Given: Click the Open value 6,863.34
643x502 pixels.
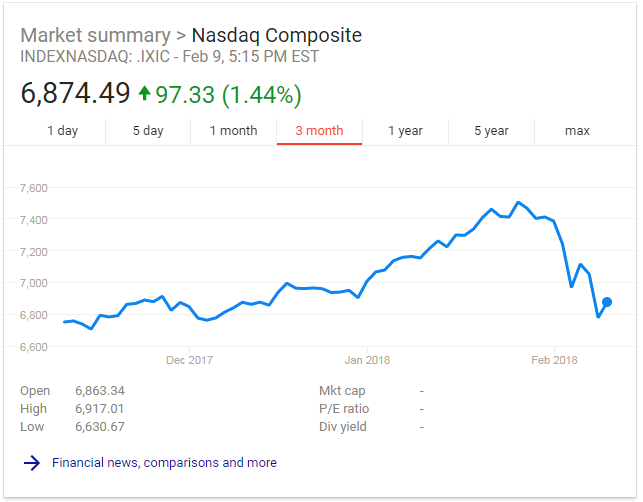Looking at the screenshot, I should (x=100, y=391).
